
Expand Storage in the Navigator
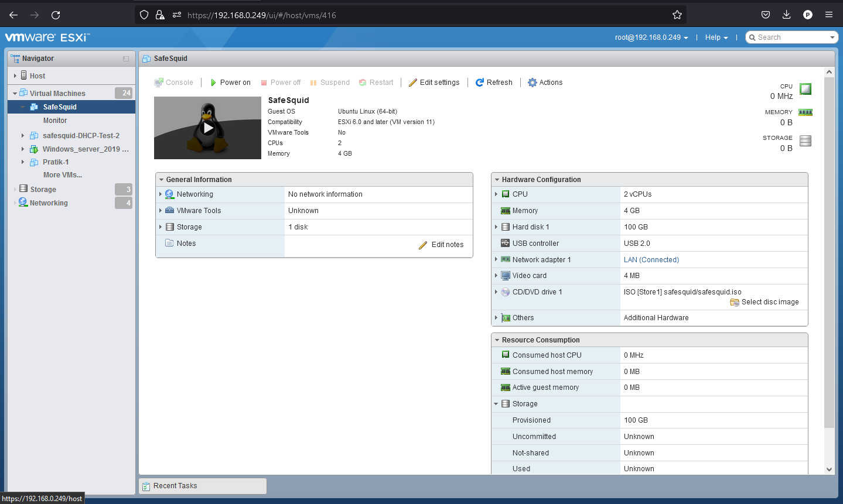click(15, 188)
